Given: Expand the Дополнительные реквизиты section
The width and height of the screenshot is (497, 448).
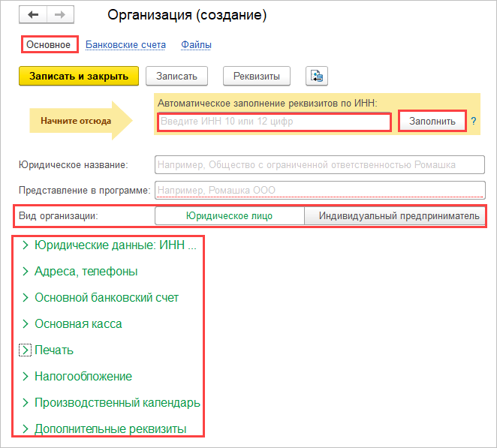Looking at the screenshot, I should (x=104, y=429).
